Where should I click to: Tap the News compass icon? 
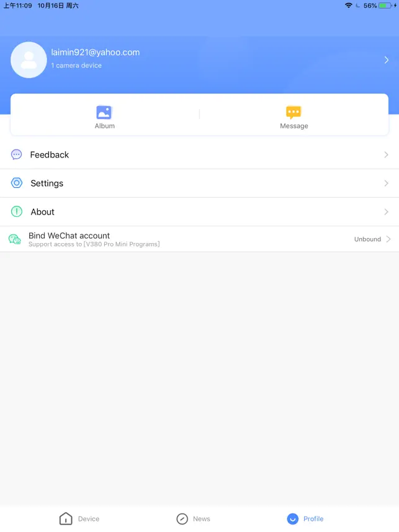pyautogui.click(x=182, y=519)
